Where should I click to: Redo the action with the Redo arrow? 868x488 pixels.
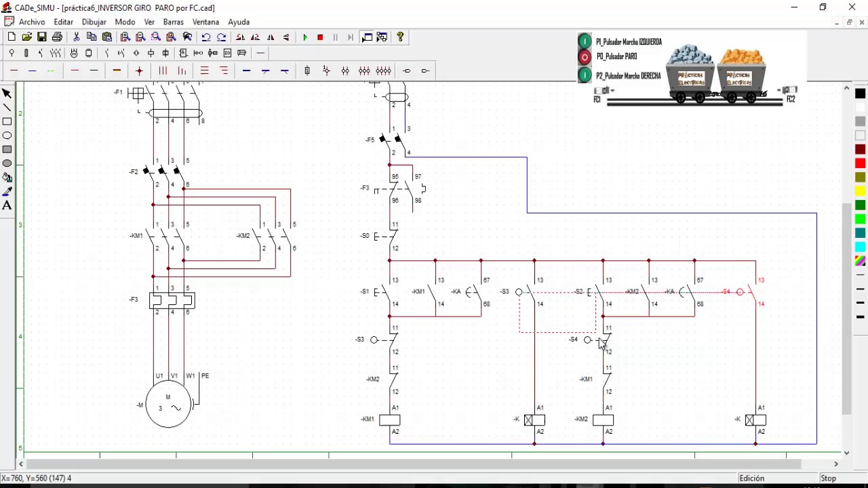pos(221,37)
